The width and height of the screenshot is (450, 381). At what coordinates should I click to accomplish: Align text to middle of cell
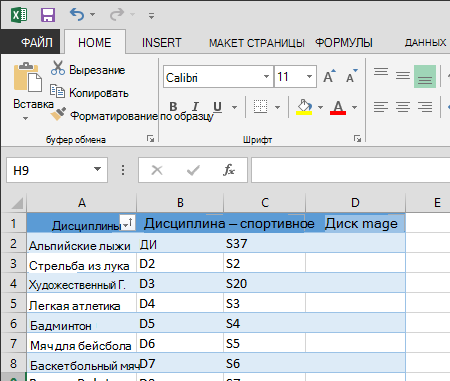pyautogui.click(x=403, y=76)
